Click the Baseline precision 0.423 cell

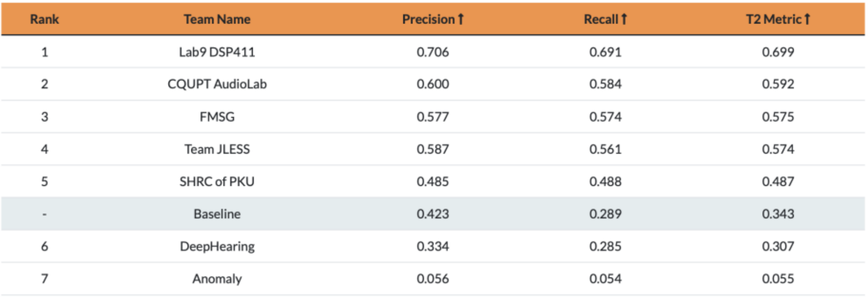(433, 214)
